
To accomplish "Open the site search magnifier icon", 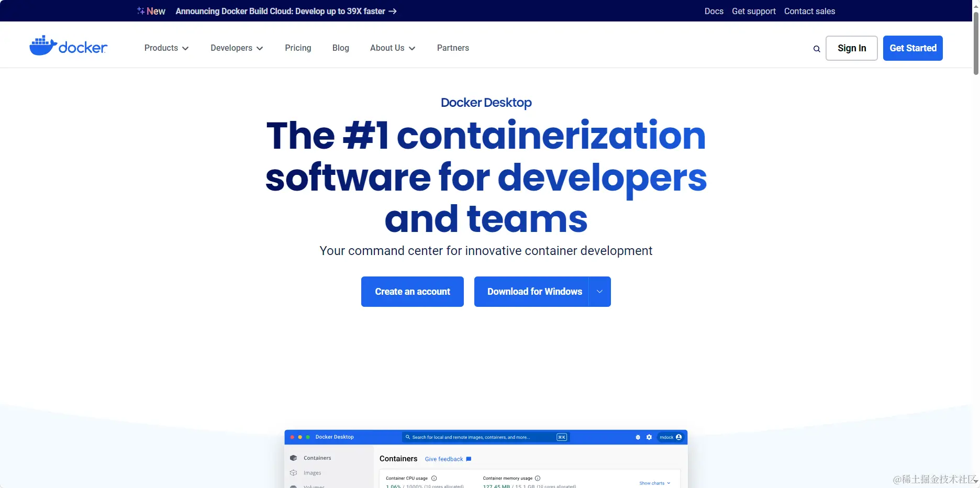I will click(x=817, y=49).
